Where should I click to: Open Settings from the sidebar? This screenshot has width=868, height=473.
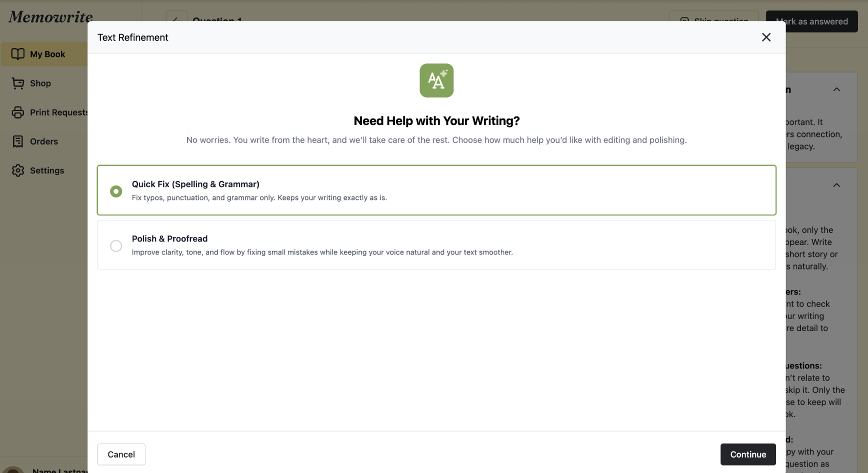[46, 170]
